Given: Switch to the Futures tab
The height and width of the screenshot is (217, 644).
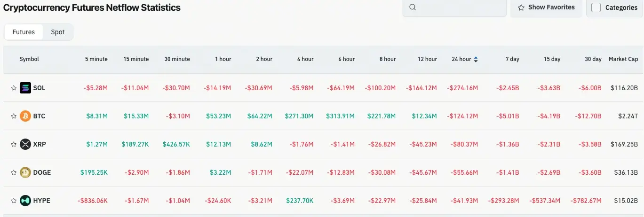Looking at the screenshot, I should tap(24, 32).
